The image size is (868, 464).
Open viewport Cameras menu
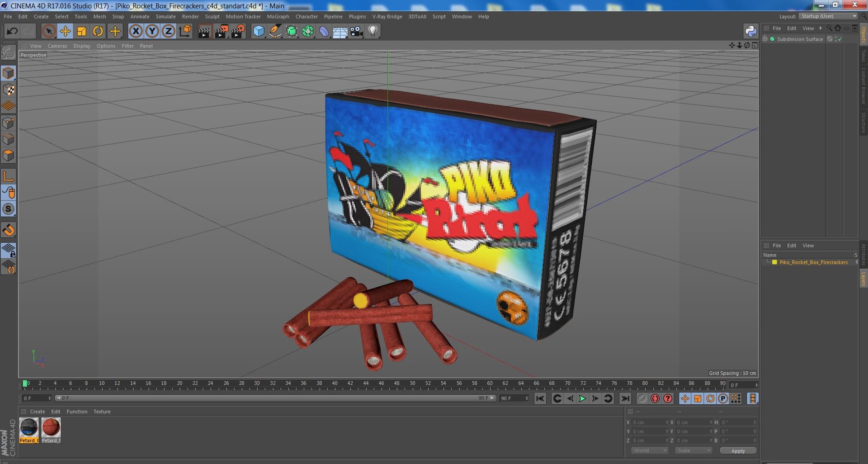[57, 46]
